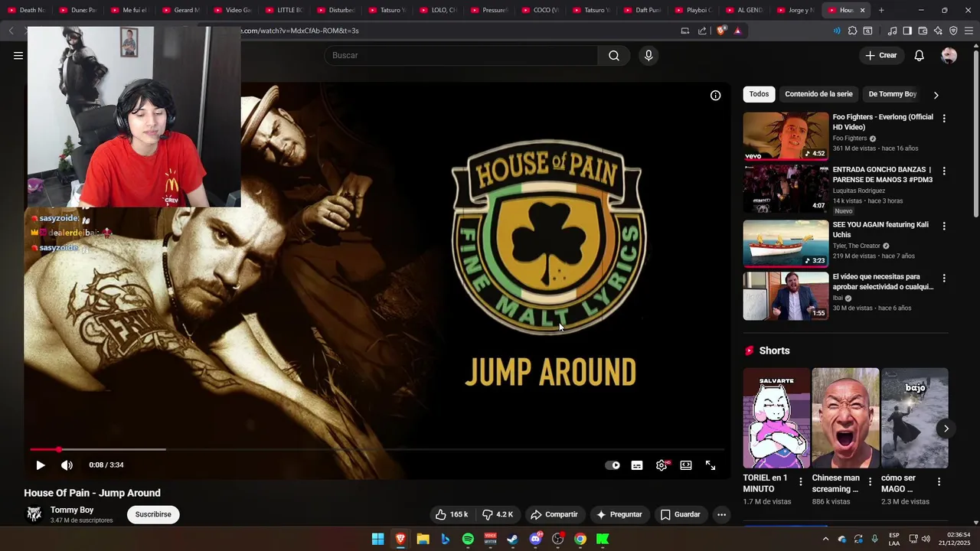Click the share page icon in address bar

(702, 31)
